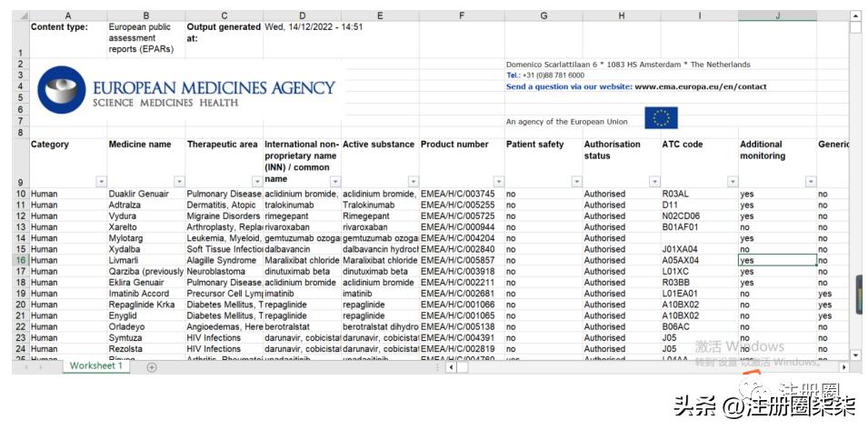Screen dimensions: 868x430
Task: Click the horizontal scrollbar left arrow
Action: (x=451, y=367)
